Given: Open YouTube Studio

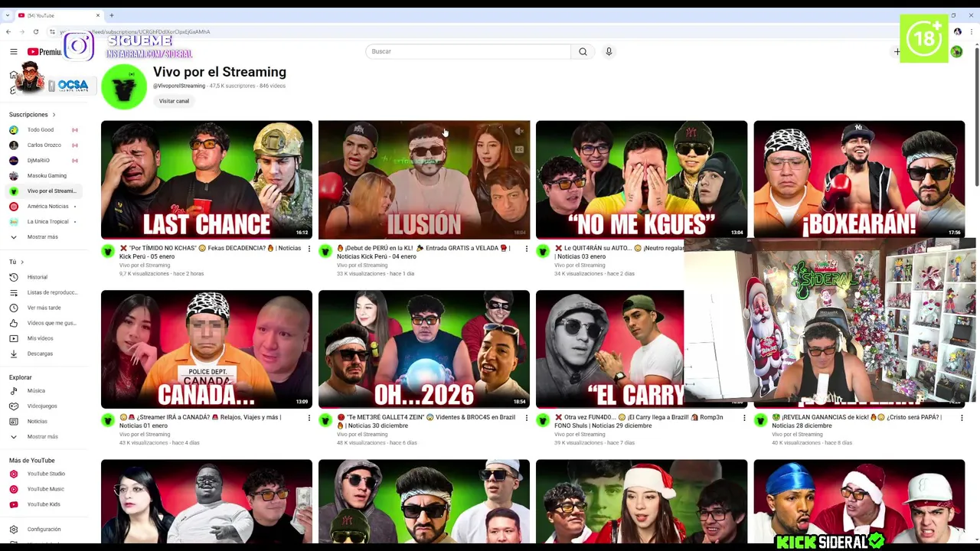Looking at the screenshot, I should click(x=44, y=474).
